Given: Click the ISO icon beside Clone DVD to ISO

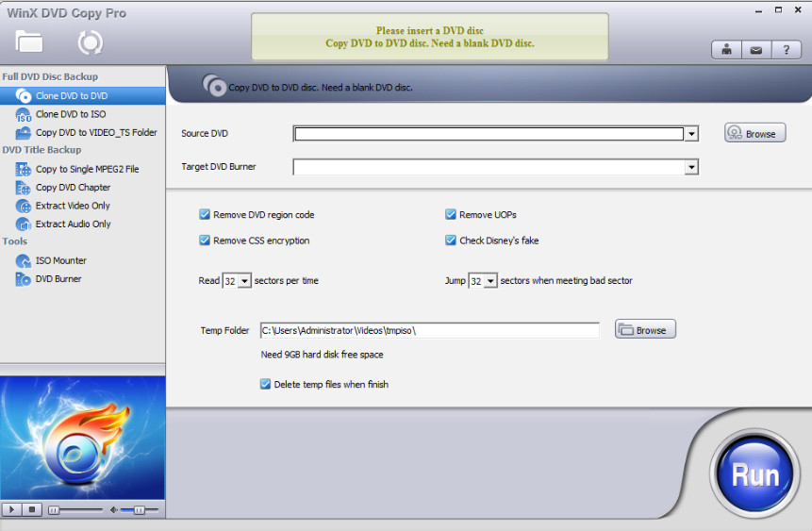Looking at the screenshot, I should click(x=24, y=114).
